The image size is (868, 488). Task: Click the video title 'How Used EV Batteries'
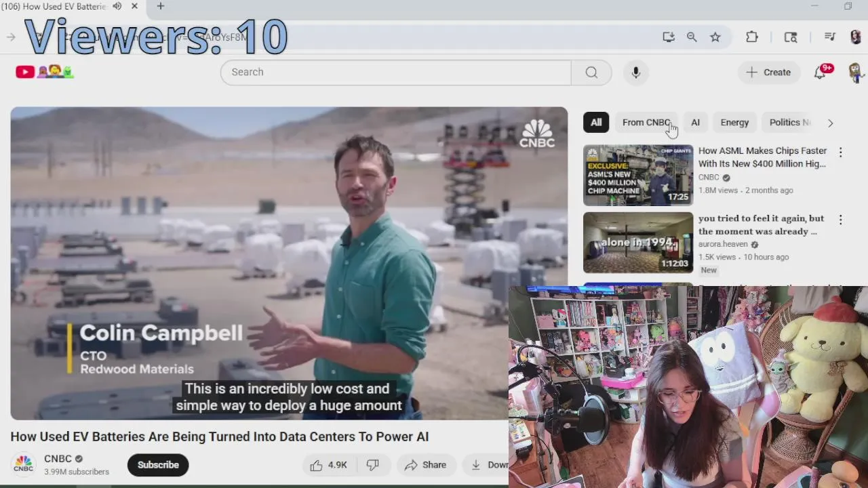click(220, 436)
